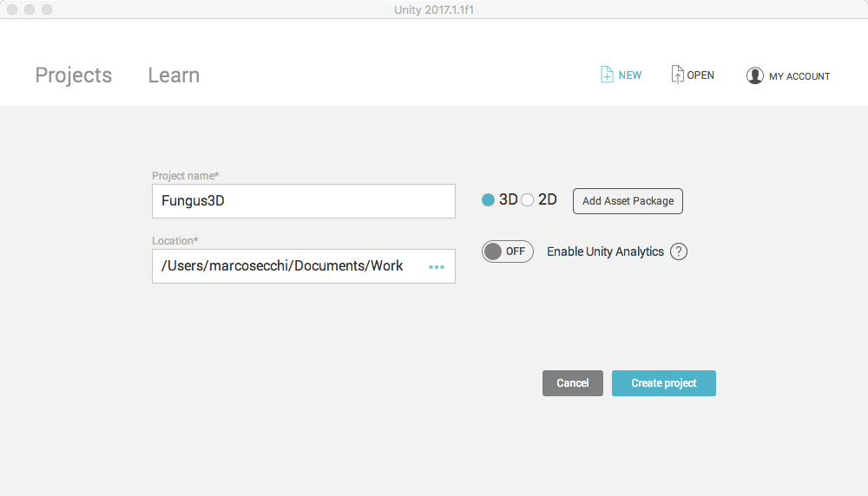Browse location with the three-dots icon
868x496 pixels.
pos(437,267)
